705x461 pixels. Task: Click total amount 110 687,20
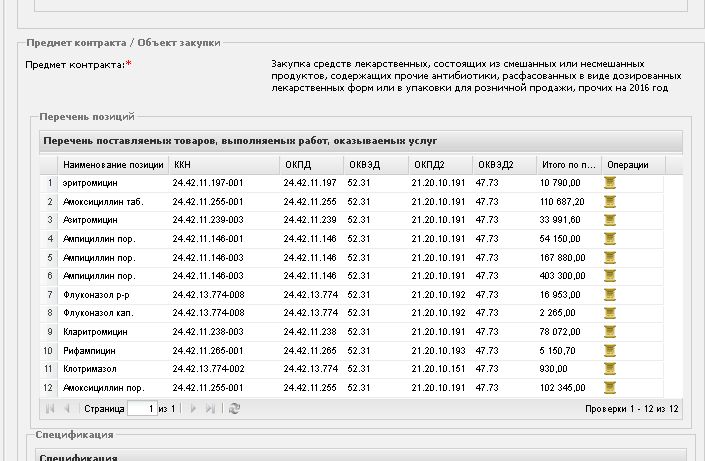point(562,202)
